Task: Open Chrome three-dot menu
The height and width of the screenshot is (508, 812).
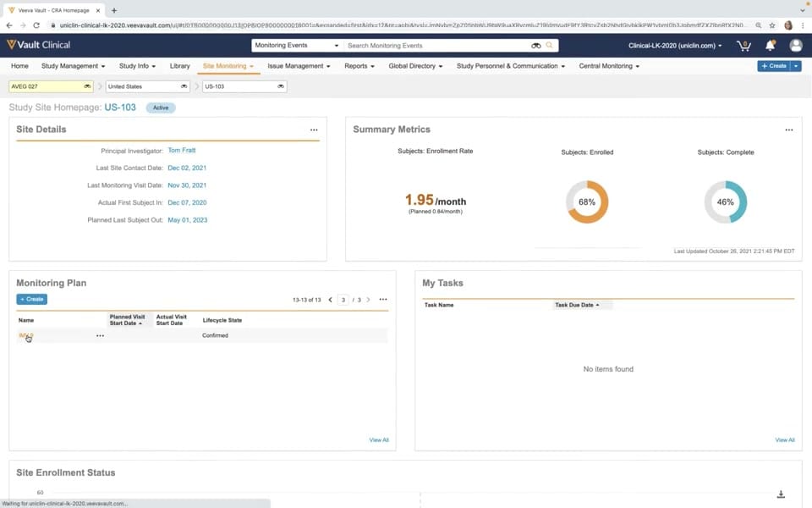Action: [803, 25]
